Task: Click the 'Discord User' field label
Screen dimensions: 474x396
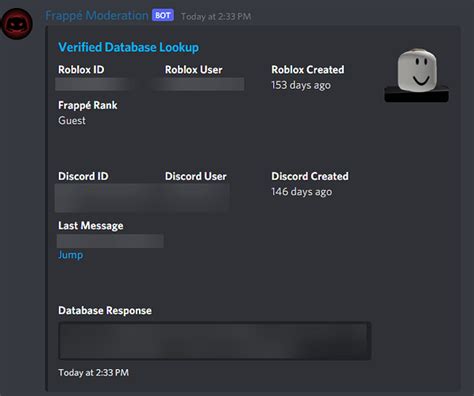Action: (x=196, y=176)
